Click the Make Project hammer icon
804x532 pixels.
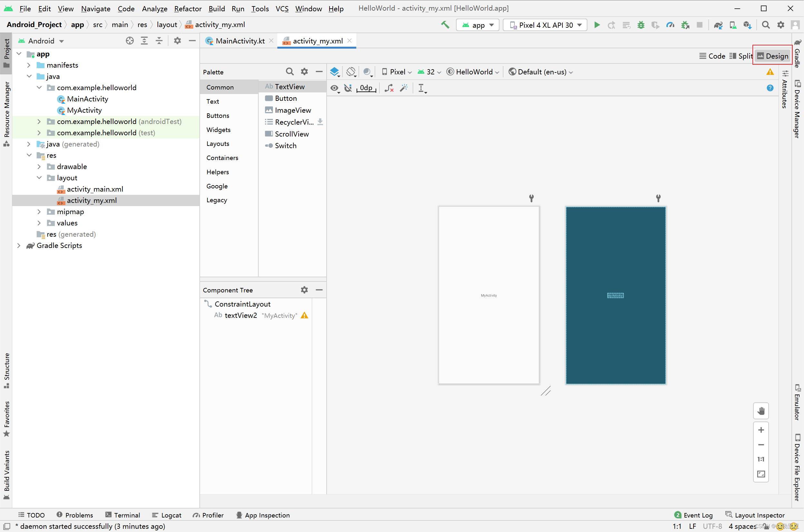445,25
